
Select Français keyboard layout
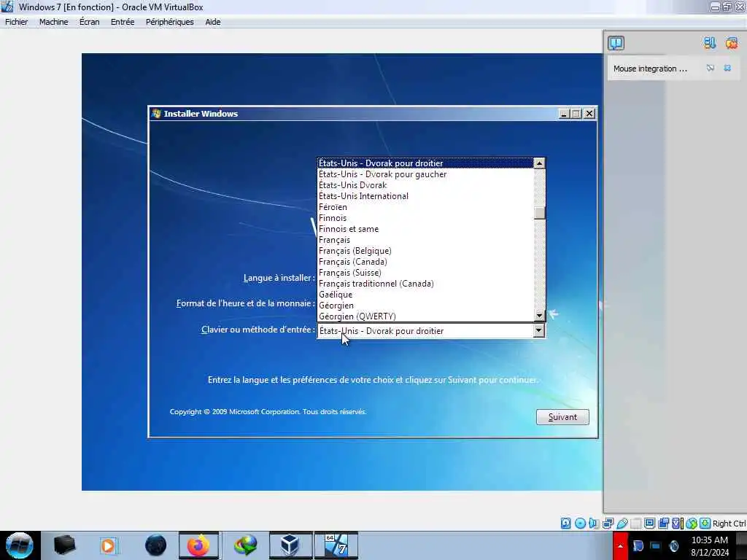coord(425,240)
